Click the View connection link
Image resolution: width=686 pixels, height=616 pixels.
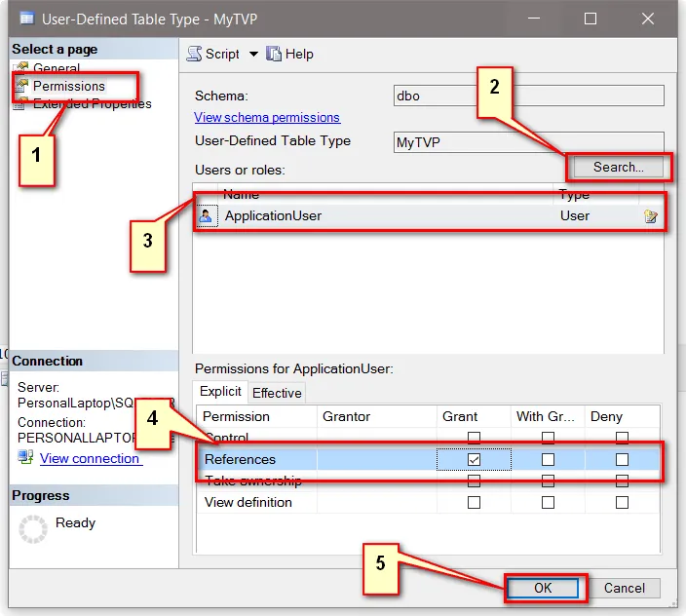90,458
